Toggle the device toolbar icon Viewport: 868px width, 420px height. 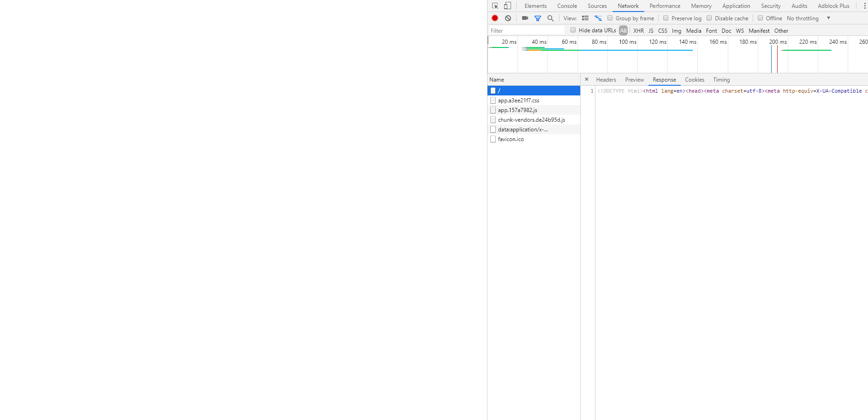(x=507, y=6)
